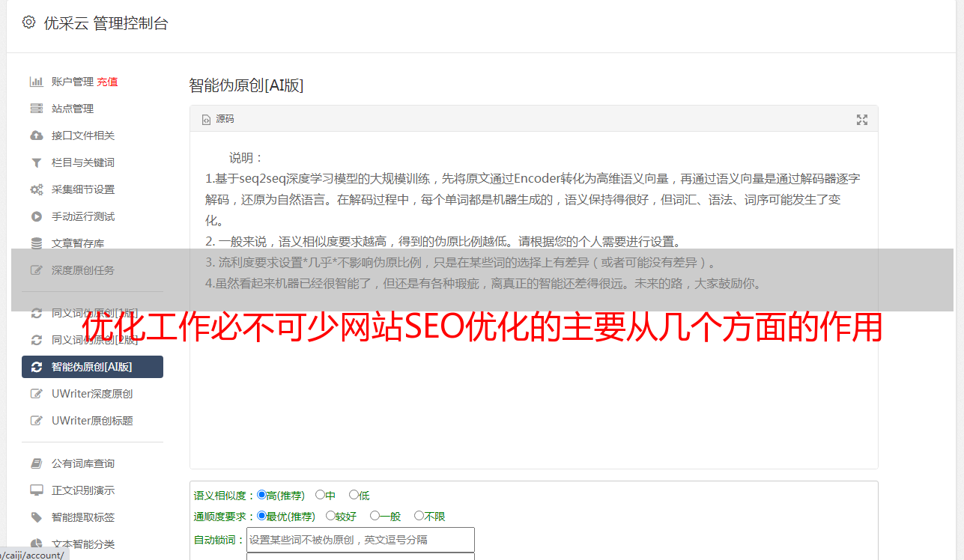The height and width of the screenshot is (560, 964).
Task: Click the bar chart icon for 账户管理
Action: tap(36, 82)
